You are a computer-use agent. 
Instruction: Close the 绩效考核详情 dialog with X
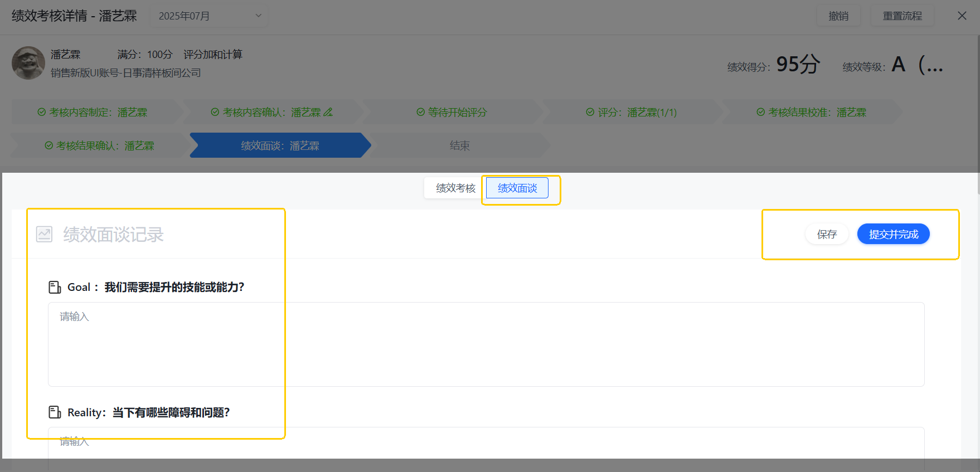coord(962,16)
